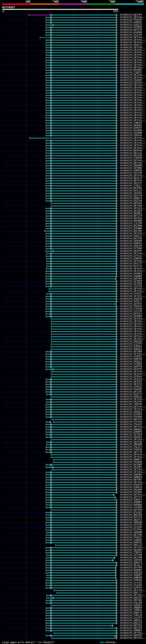This screenshot has height=644, width=146.
Task: Select hit UniRef100_Q9HDF5
Action: pos(131,432)
